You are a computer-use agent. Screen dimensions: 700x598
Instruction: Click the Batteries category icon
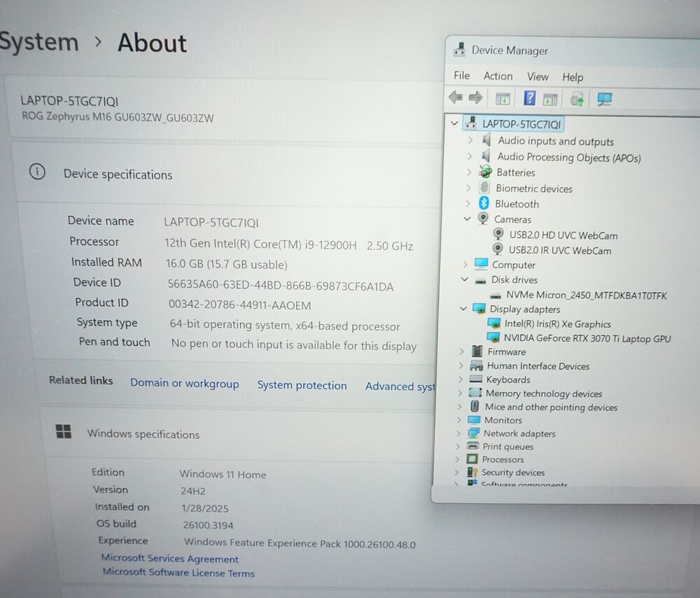pyautogui.click(x=485, y=172)
